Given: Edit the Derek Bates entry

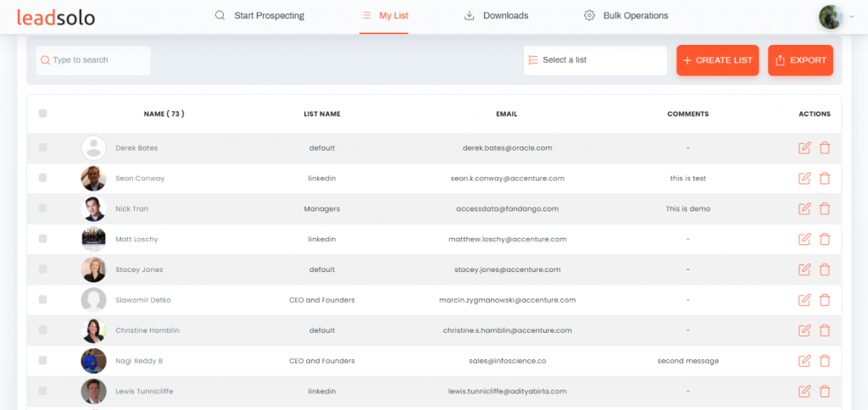Looking at the screenshot, I should (x=804, y=147).
